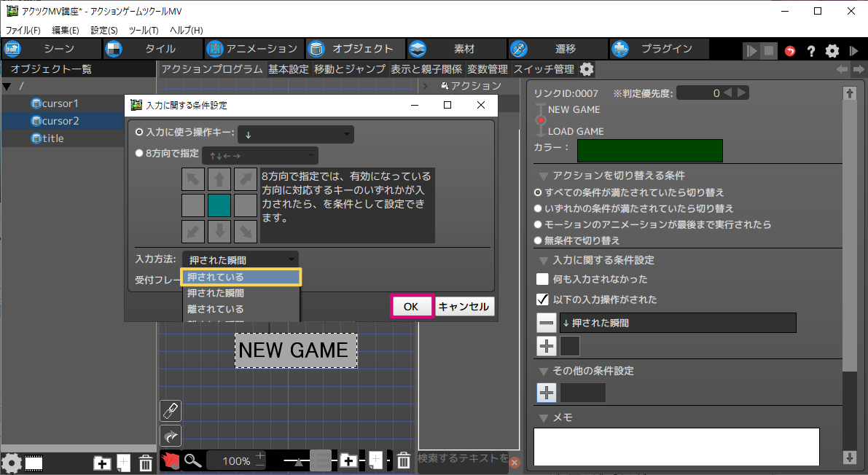
Task: Open the 入力に使う操作キー dropdown
Action: pyautogui.click(x=295, y=134)
